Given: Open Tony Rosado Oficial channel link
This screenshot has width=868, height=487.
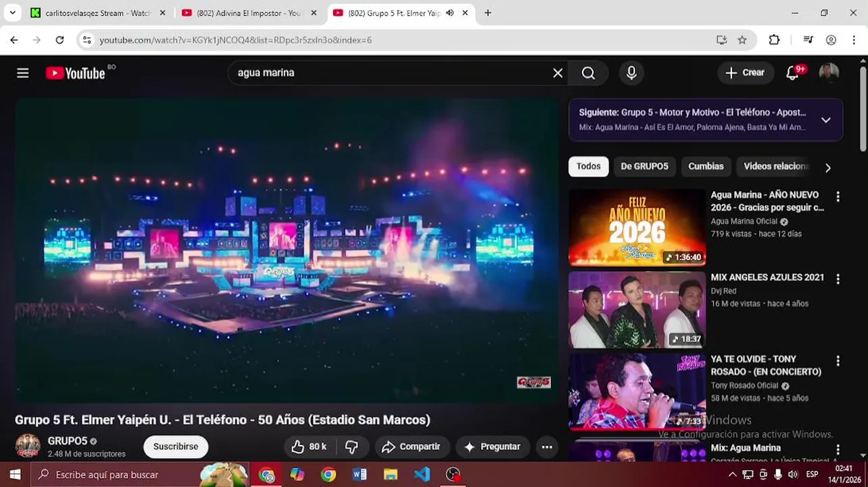Looking at the screenshot, I should 745,386.
